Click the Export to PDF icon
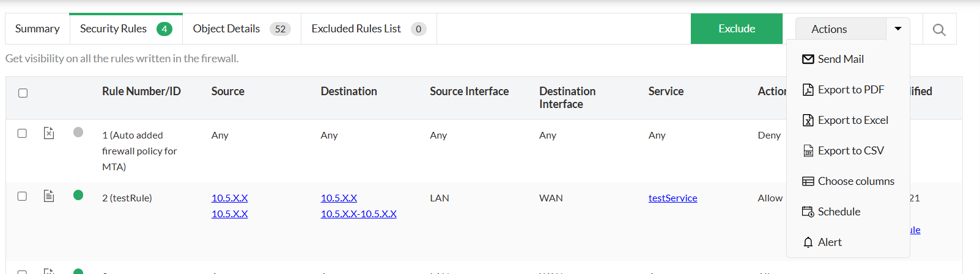Viewport: 980px width, 274px height. click(x=808, y=90)
